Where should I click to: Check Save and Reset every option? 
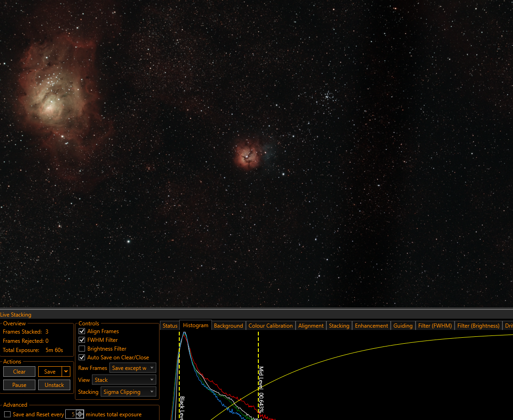7,414
